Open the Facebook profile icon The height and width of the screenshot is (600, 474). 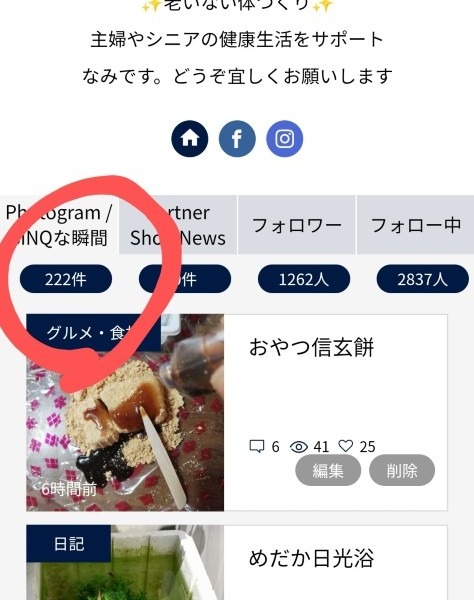click(x=237, y=139)
